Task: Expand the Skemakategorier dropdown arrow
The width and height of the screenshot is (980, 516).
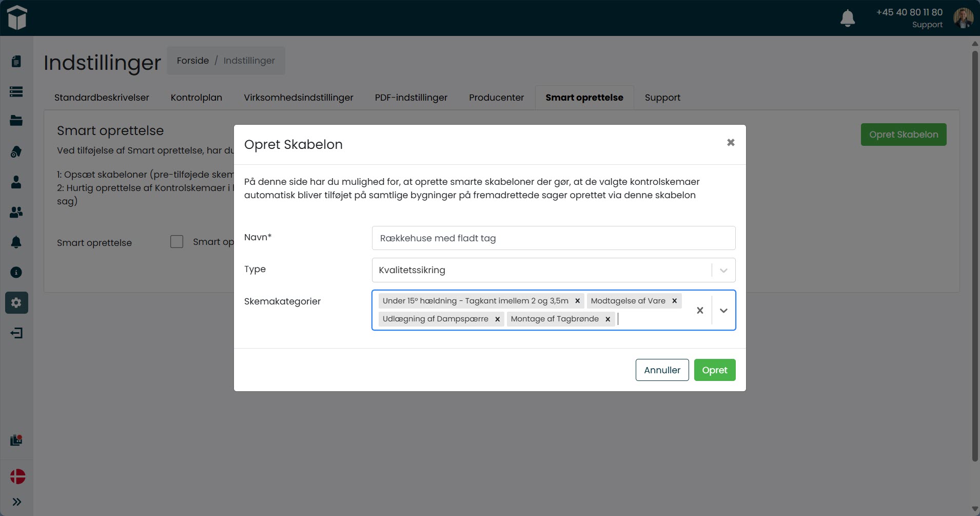Action: [x=723, y=310]
